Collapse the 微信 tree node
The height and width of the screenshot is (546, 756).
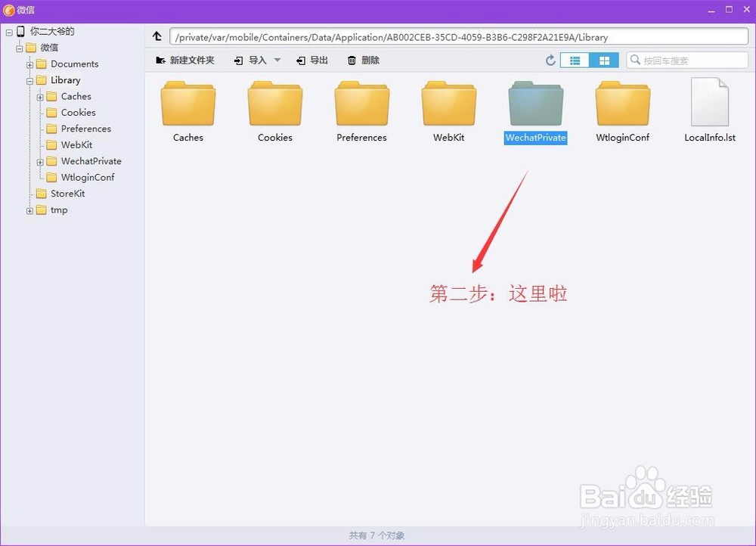[20, 48]
